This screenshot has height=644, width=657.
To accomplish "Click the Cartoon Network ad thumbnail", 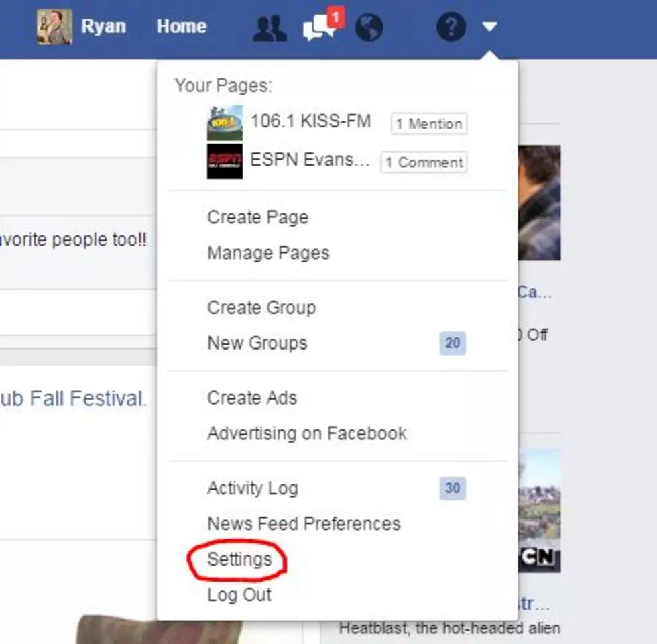I will (540, 511).
